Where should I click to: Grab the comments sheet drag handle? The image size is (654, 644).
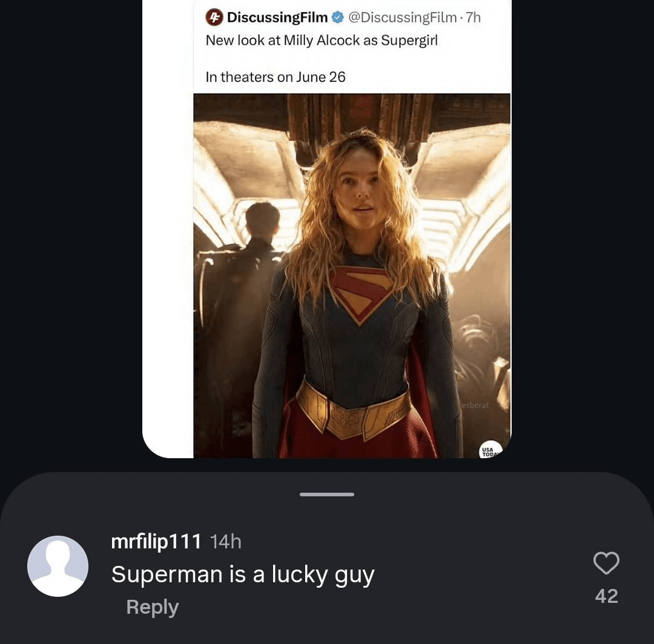click(x=327, y=494)
